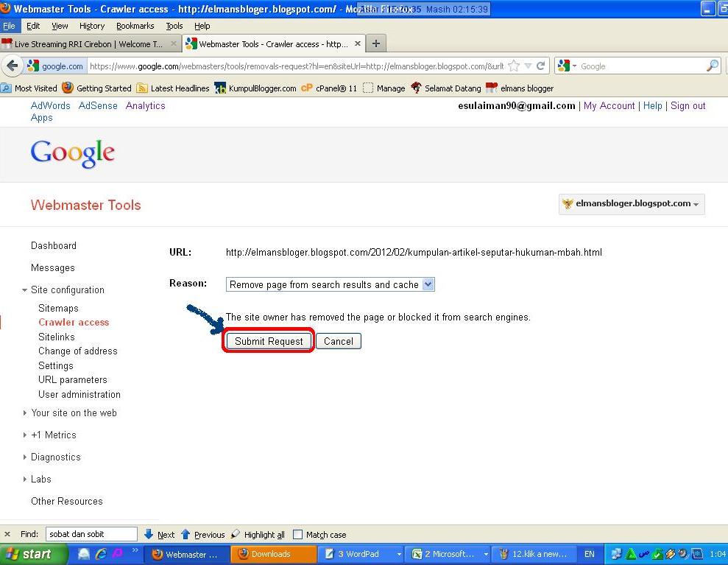This screenshot has width=728, height=565.
Task: Open search engine selector dropdown
Action: [567, 66]
